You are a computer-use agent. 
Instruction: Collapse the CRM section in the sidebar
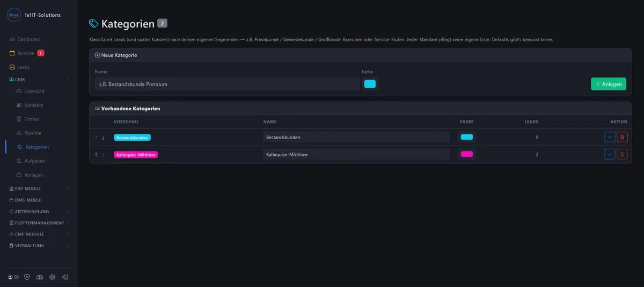point(39,80)
